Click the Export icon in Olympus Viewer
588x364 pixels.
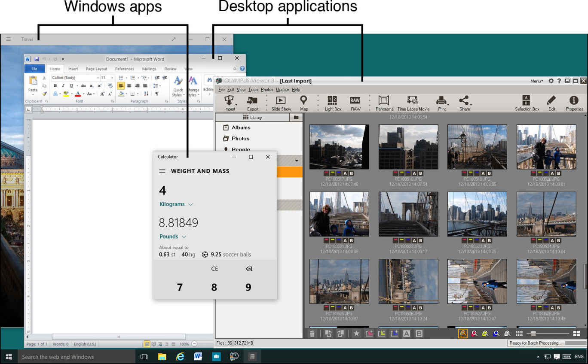point(252,100)
